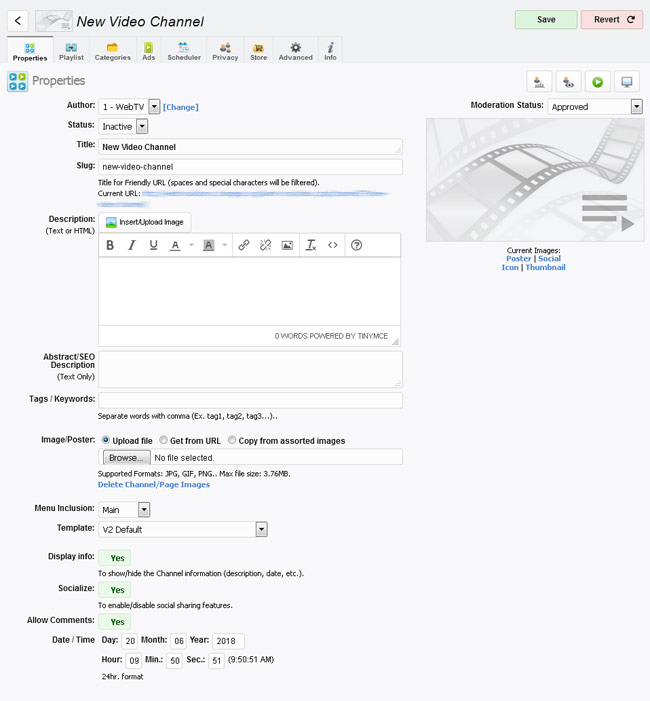The width and height of the screenshot is (650, 701).
Task: Click the monitor preview icon button
Action: 627,82
